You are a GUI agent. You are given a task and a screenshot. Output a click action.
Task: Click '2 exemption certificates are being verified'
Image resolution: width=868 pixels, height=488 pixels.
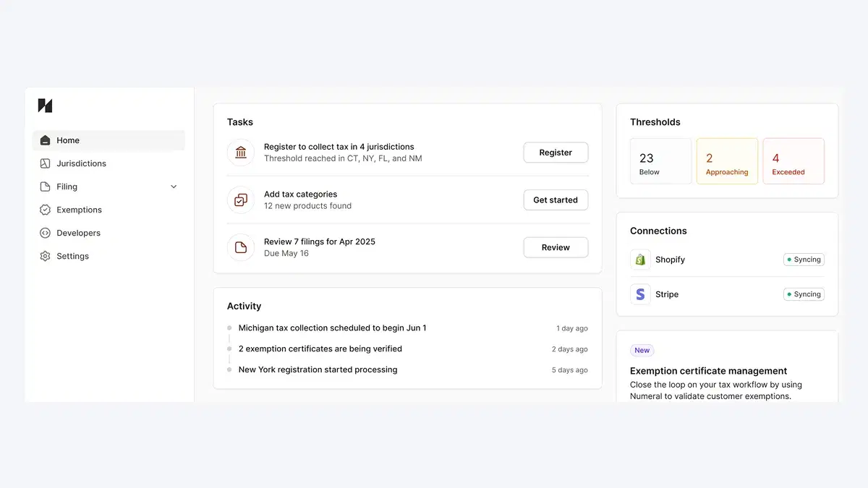tap(320, 348)
